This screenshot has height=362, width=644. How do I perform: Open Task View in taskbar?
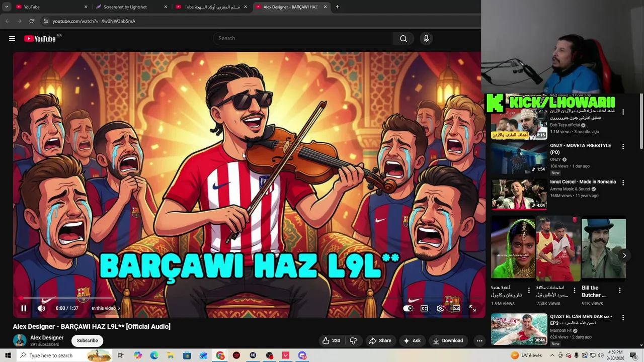pyautogui.click(x=121, y=355)
